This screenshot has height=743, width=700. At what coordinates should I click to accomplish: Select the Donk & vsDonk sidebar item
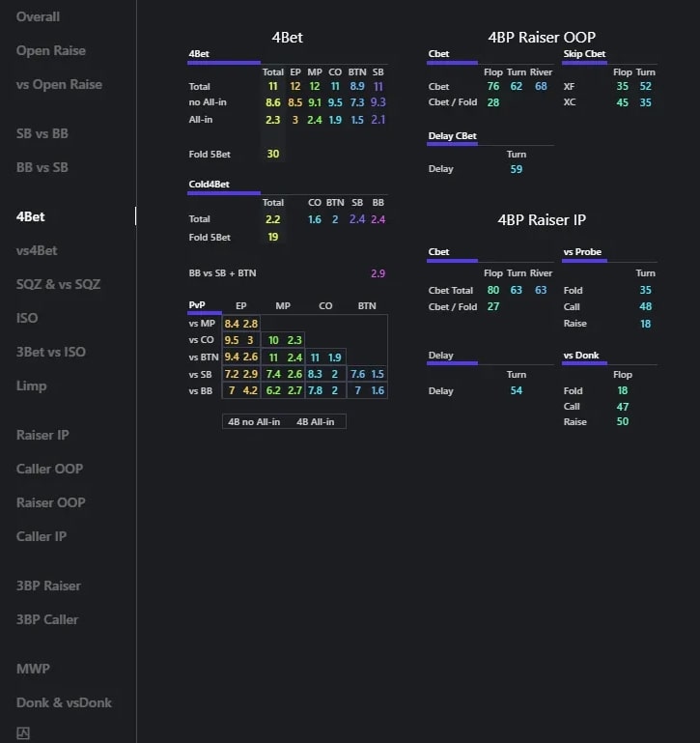(x=64, y=702)
